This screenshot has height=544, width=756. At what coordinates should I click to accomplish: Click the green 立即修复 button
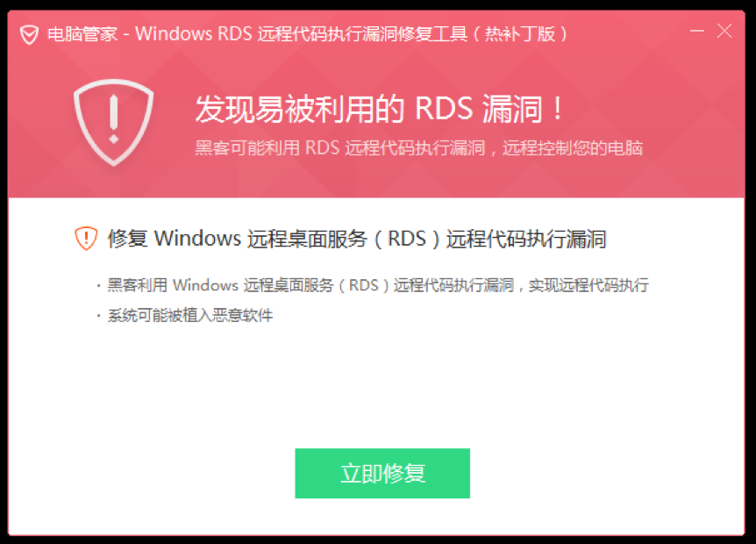coord(382,473)
